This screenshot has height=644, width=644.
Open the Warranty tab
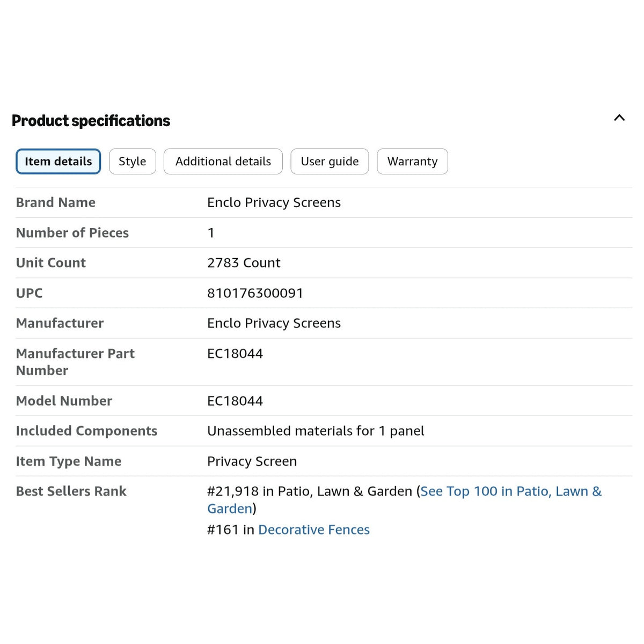point(413,162)
